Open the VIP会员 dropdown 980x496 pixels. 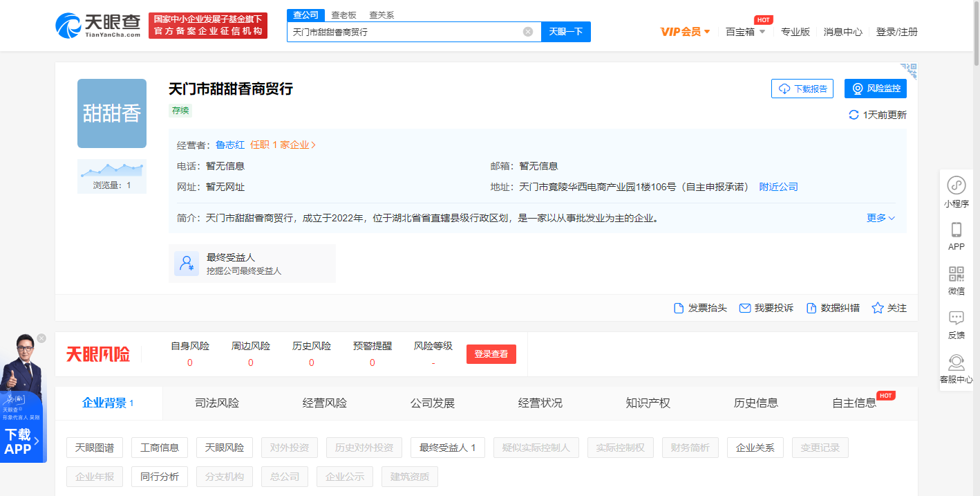pyautogui.click(x=685, y=32)
